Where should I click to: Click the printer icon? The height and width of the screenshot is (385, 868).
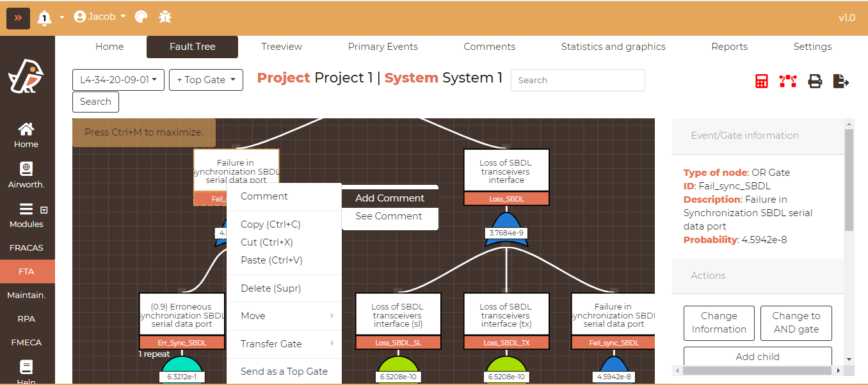(814, 81)
